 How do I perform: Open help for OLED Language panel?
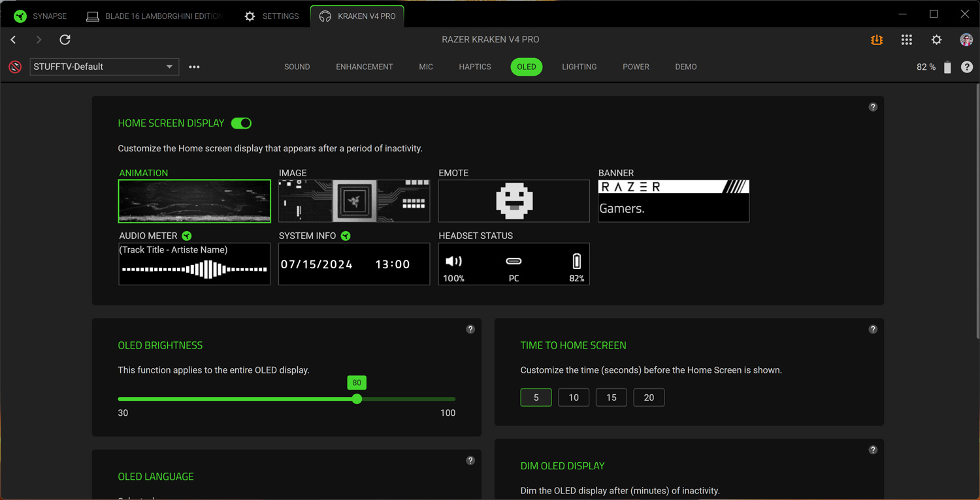pos(470,461)
